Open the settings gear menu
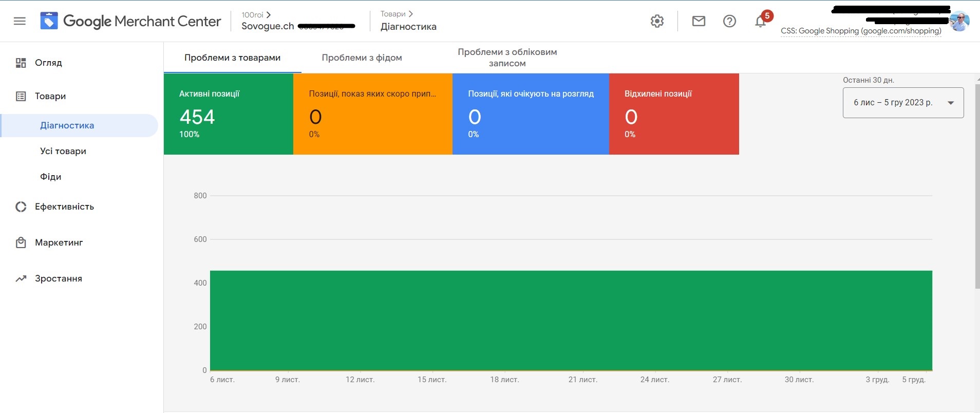 [657, 21]
